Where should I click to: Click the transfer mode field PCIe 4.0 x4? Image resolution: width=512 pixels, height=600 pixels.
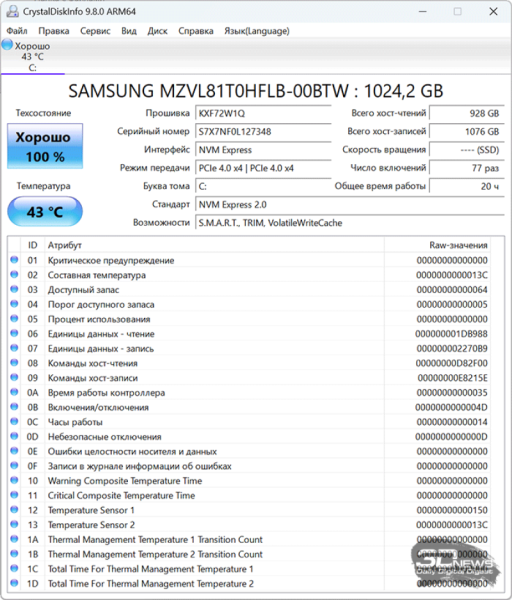(263, 168)
